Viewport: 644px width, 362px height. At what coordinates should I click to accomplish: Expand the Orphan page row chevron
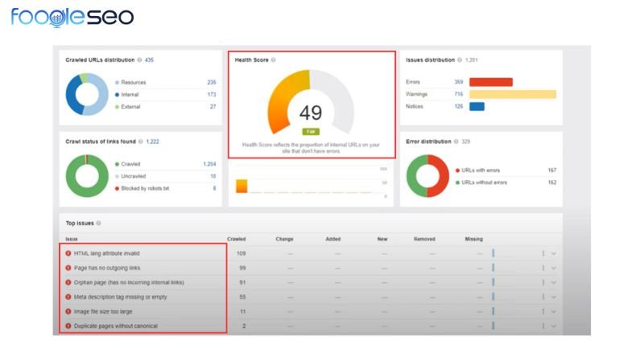coord(554,283)
